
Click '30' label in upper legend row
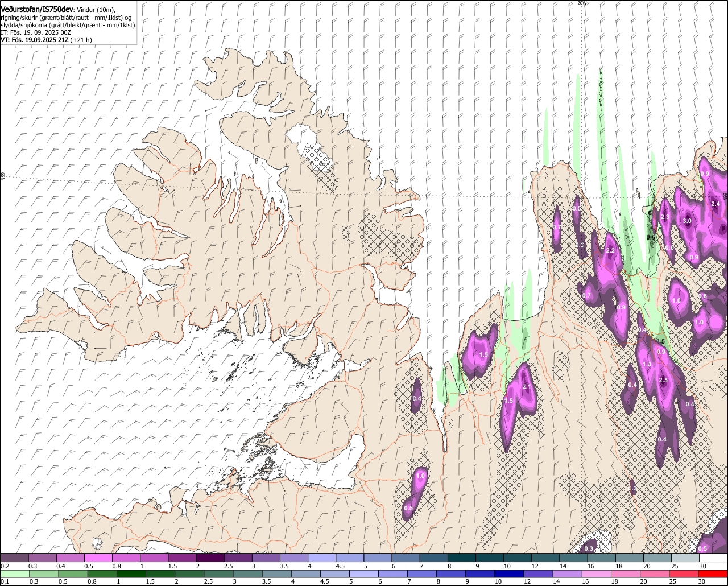pos(703,566)
